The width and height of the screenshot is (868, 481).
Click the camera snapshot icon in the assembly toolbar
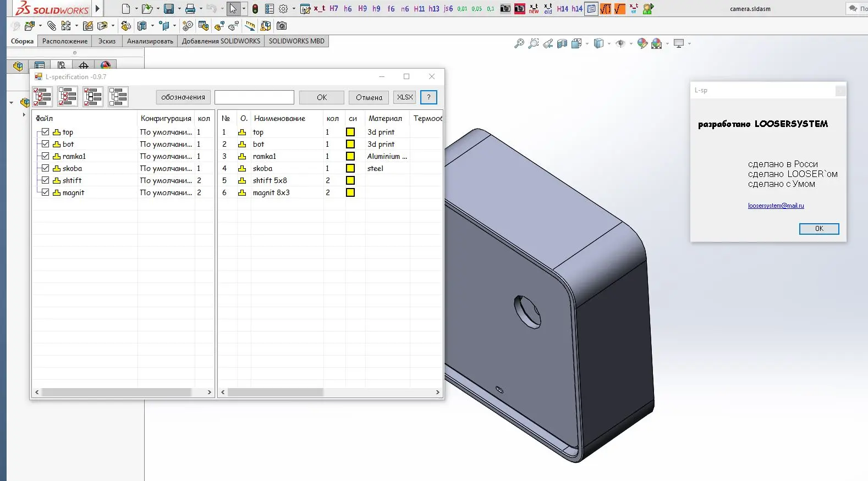coord(282,26)
